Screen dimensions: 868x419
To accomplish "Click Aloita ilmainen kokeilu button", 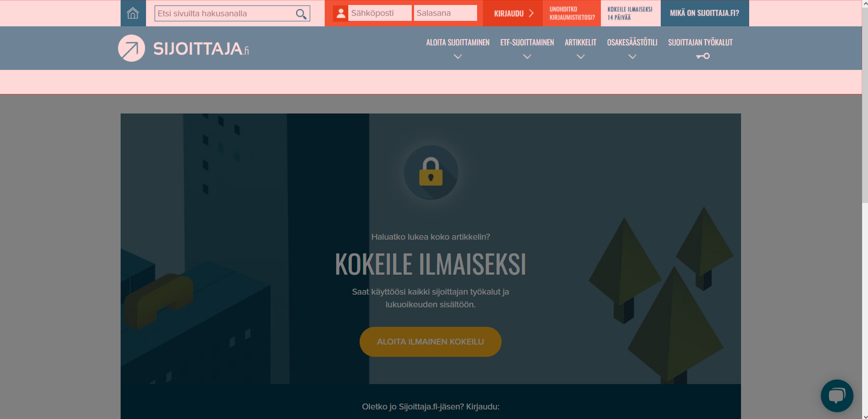I will (x=430, y=342).
